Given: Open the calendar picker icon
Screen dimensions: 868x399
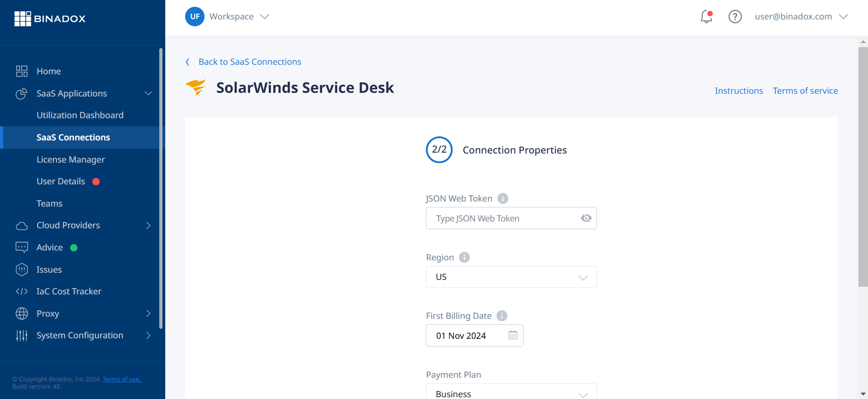Looking at the screenshot, I should click(513, 335).
